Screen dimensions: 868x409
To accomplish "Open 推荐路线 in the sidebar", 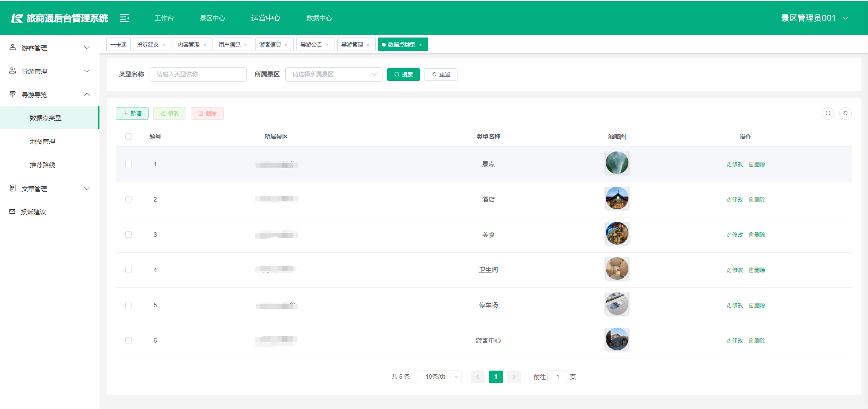I will [50, 165].
